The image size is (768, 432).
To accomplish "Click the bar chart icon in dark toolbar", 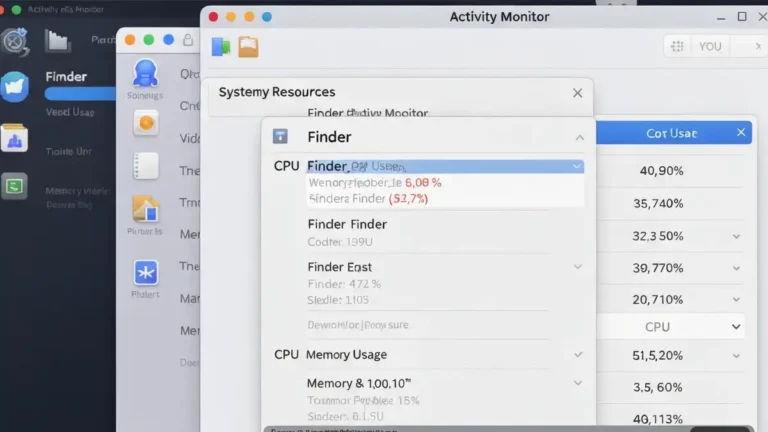I will tap(57, 40).
